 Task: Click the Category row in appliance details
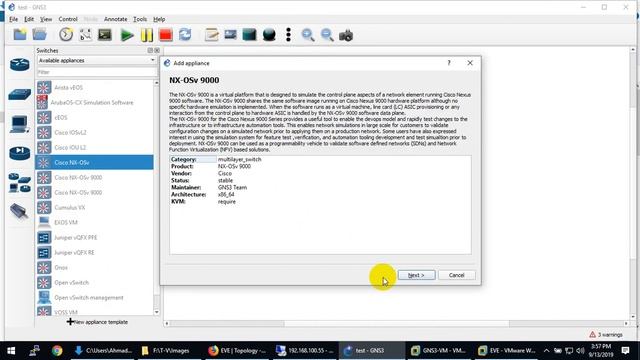point(320,160)
